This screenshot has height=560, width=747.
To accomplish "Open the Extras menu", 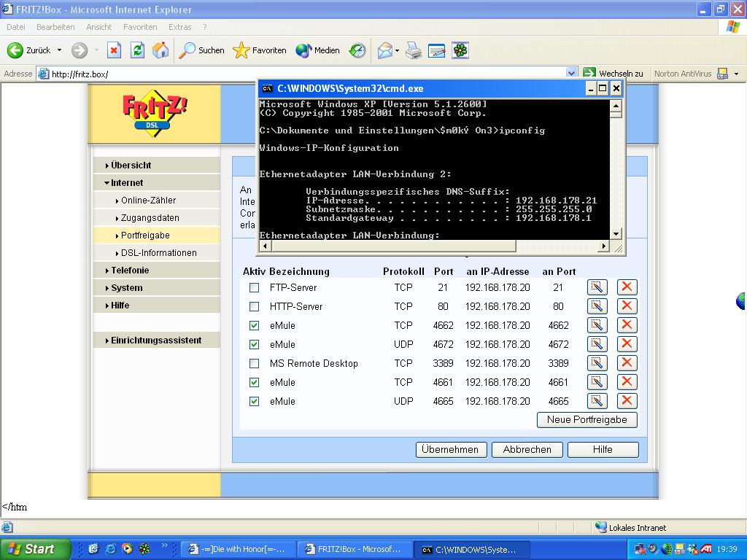I will coord(179,27).
